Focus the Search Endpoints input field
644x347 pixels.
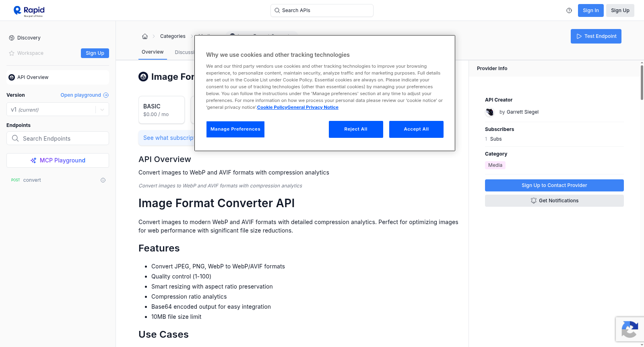click(58, 138)
